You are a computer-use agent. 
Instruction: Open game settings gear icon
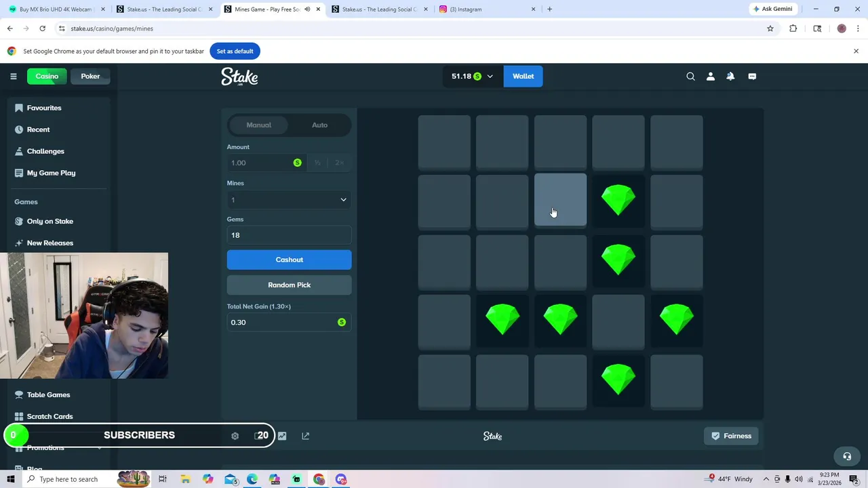click(235, 436)
